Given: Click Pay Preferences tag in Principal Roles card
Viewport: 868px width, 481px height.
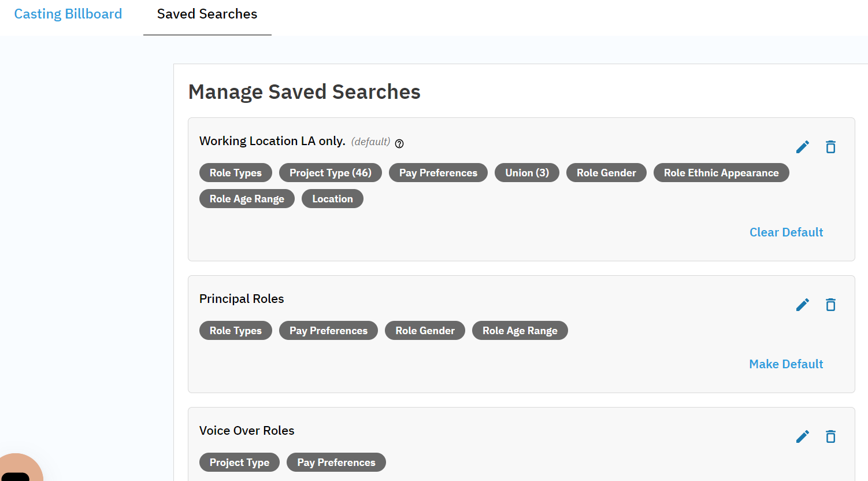Looking at the screenshot, I should coord(328,331).
